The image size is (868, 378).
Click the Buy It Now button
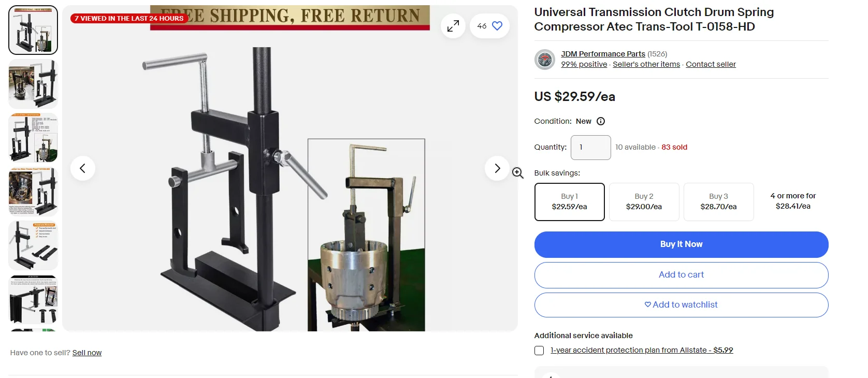[682, 244]
